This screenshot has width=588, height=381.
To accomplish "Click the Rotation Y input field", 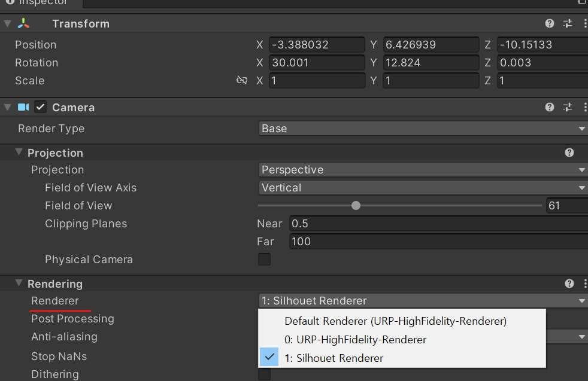I will (x=431, y=63).
